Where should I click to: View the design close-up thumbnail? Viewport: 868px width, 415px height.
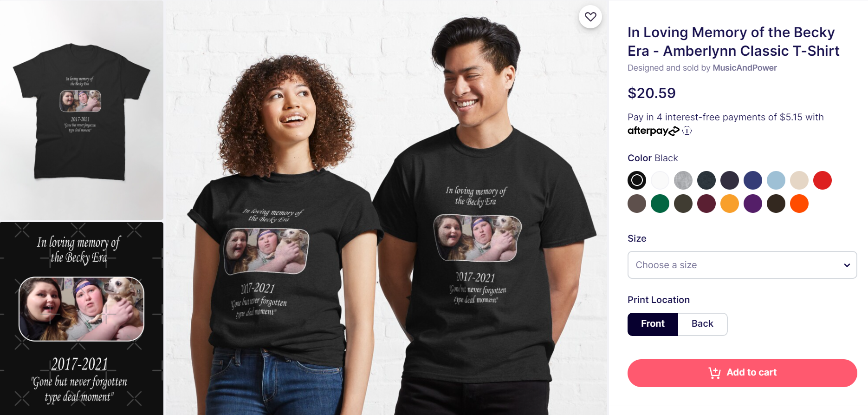pos(82,318)
